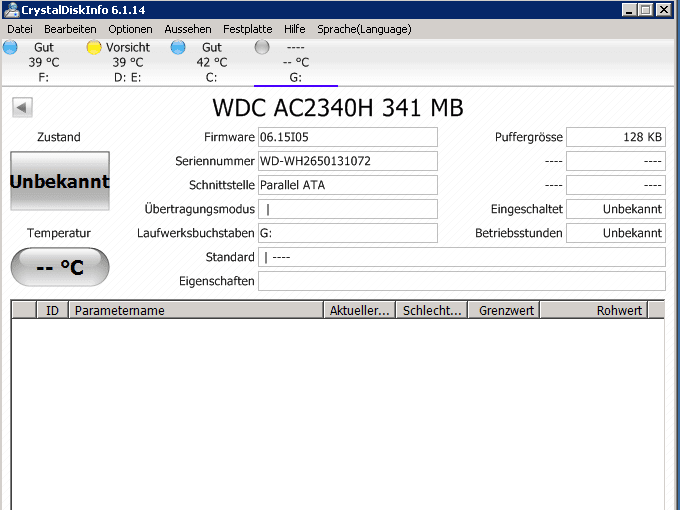Click the Parametername column header
This screenshot has width=684, height=517.
pyautogui.click(x=196, y=310)
